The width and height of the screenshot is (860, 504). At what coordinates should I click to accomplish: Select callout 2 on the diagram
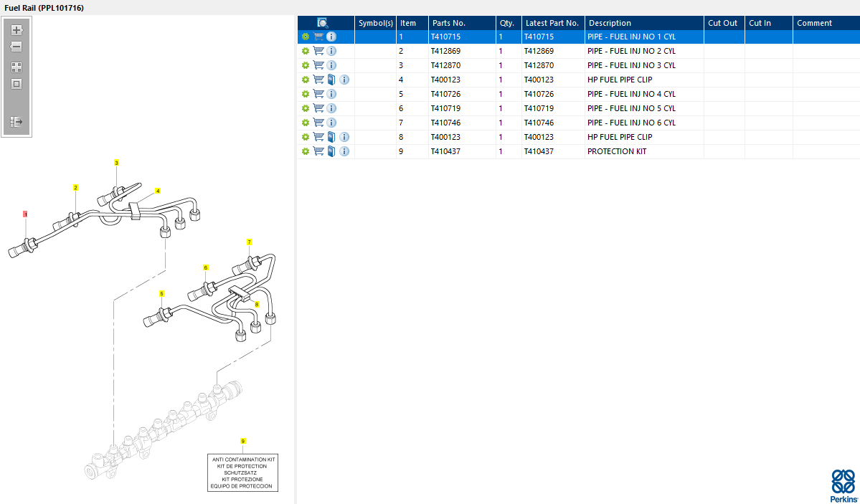[76, 188]
